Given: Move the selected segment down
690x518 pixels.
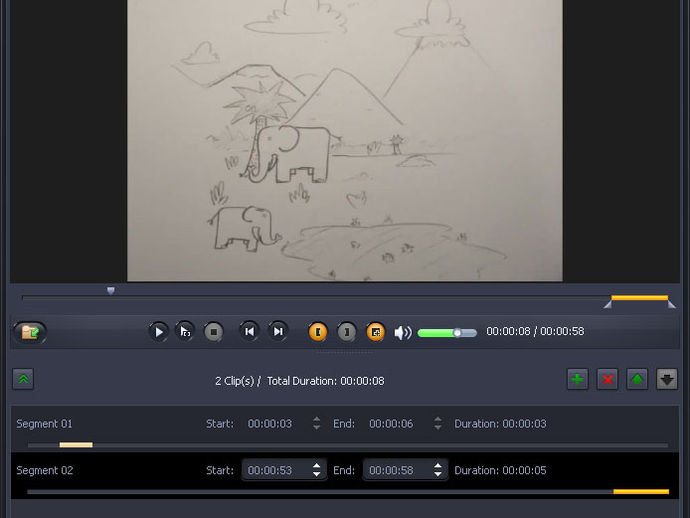Looking at the screenshot, I should tap(667, 379).
